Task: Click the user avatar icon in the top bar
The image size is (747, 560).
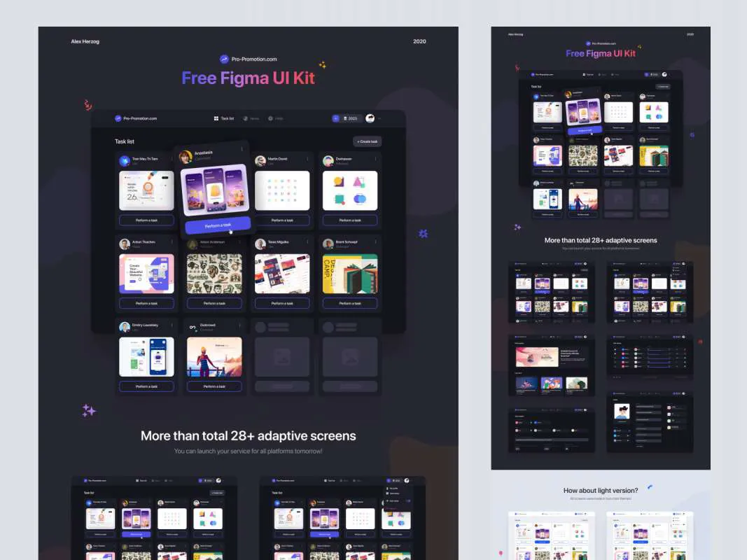Action: 370,118
